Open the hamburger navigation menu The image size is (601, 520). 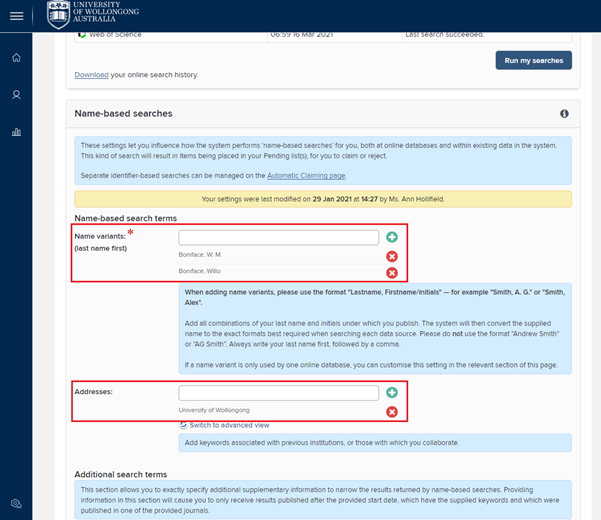coord(16,16)
